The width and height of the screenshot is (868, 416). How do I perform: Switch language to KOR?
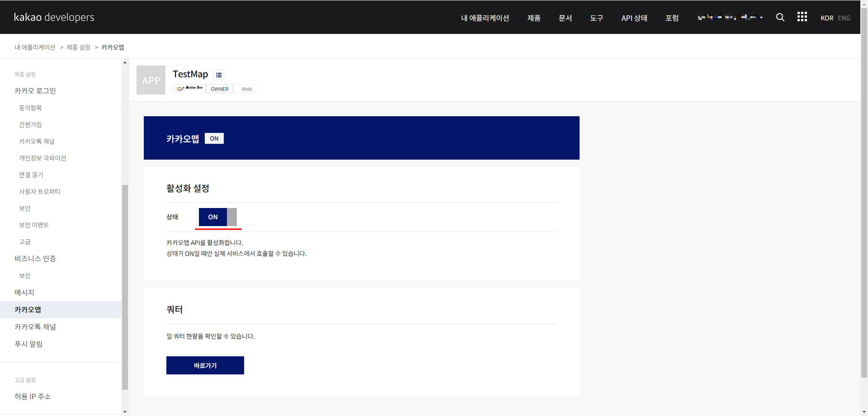tap(827, 18)
